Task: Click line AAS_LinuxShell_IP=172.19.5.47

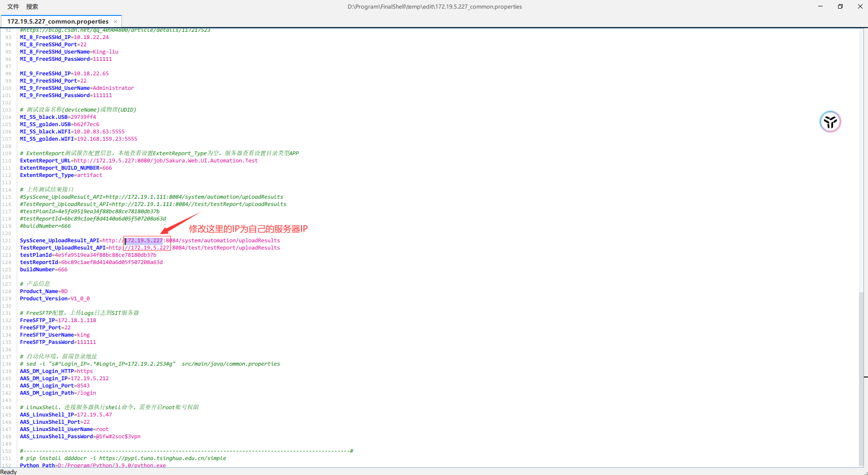Action: 66,415
